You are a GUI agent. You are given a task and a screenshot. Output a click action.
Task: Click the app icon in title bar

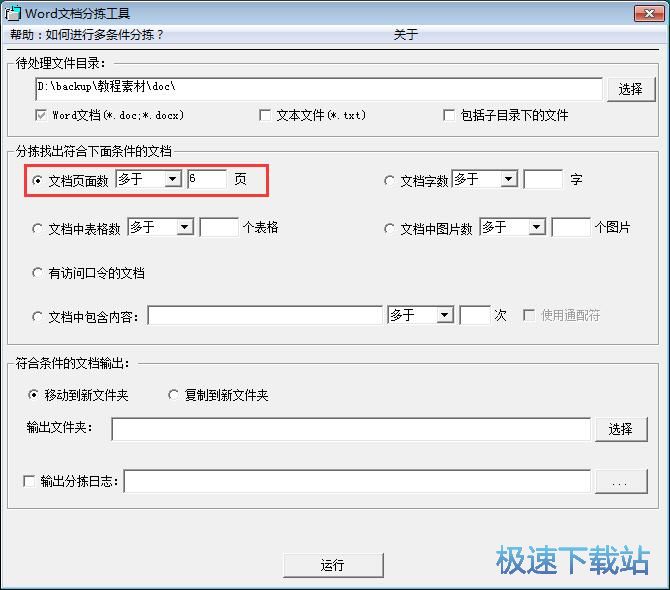[12, 13]
